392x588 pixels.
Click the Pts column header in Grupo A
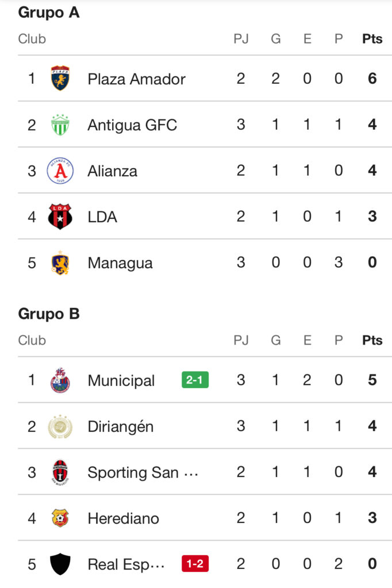click(x=372, y=39)
